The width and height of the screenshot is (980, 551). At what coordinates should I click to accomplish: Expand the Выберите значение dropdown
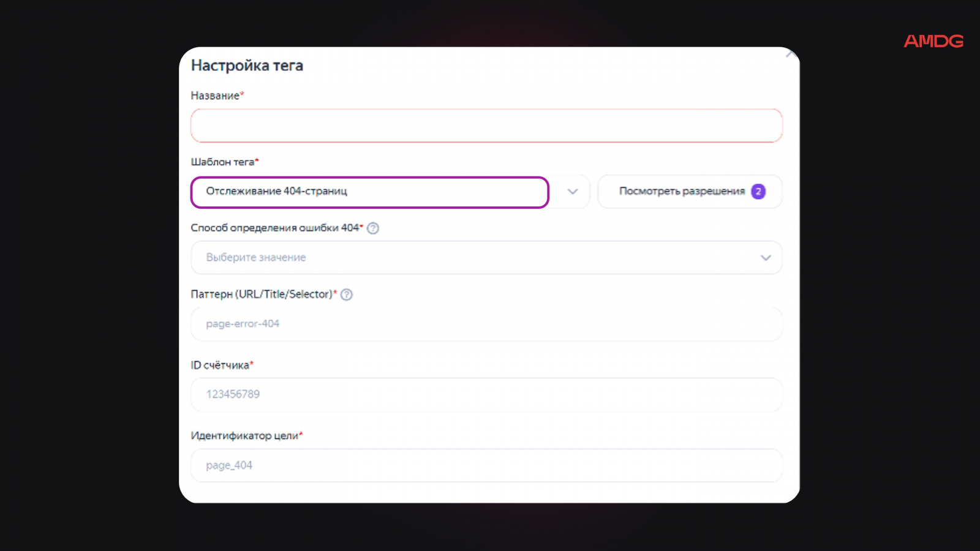pos(478,258)
